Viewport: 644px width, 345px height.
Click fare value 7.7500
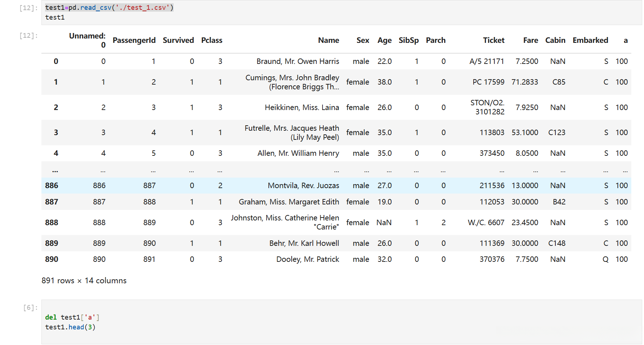click(x=527, y=259)
